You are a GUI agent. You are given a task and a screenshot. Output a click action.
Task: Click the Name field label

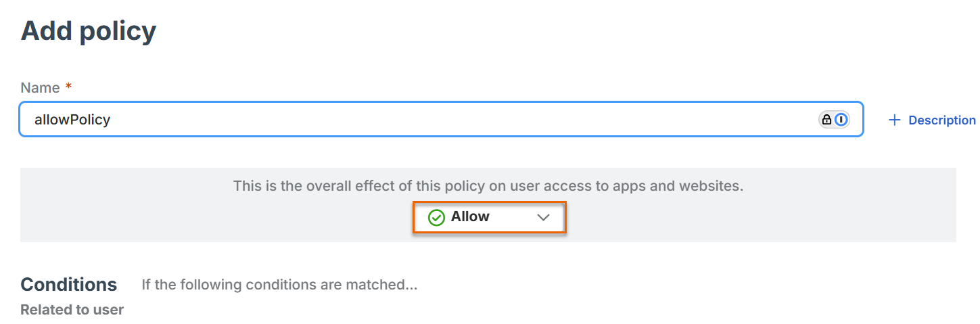(x=40, y=87)
